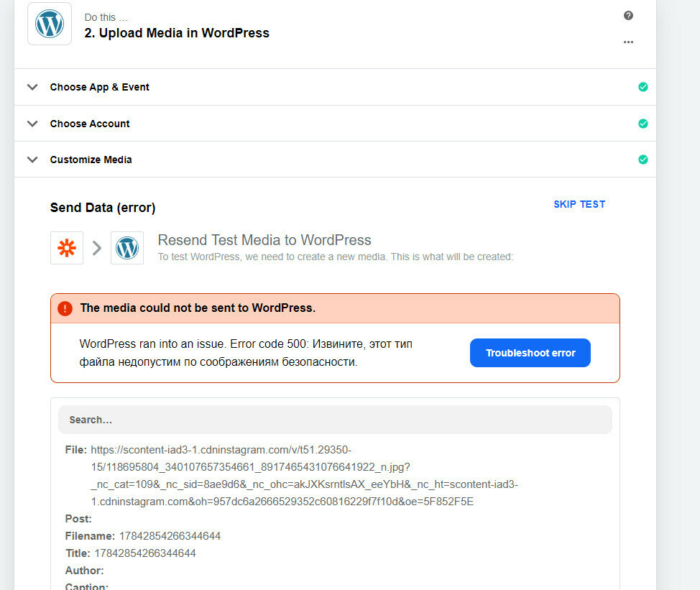Viewport: 700px width, 590px height.
Task: Click the arrow between Zapier and WordPress icons
Action: click(97, 248)
